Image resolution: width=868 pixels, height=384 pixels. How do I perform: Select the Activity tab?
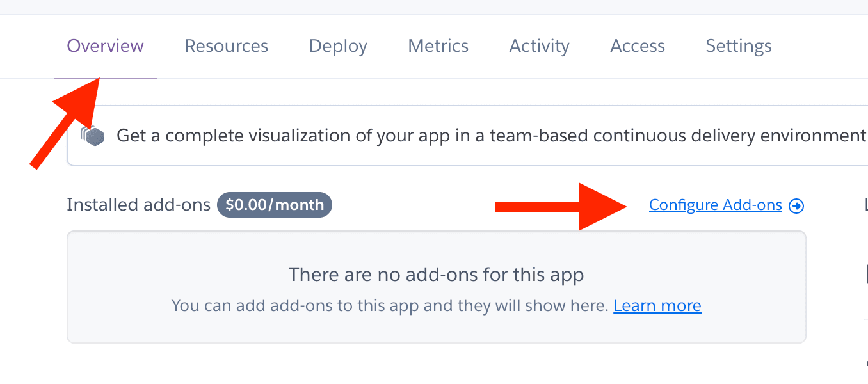[540, 46]
